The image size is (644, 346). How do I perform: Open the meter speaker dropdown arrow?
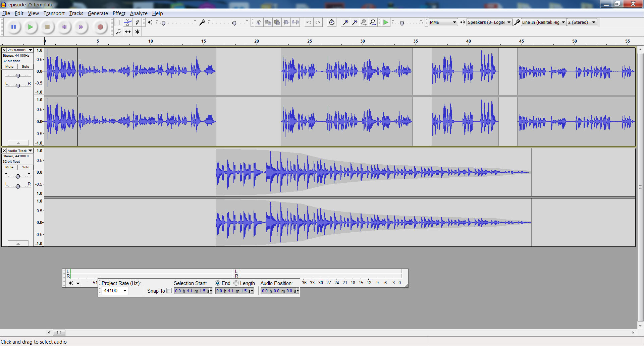[78, 284]
